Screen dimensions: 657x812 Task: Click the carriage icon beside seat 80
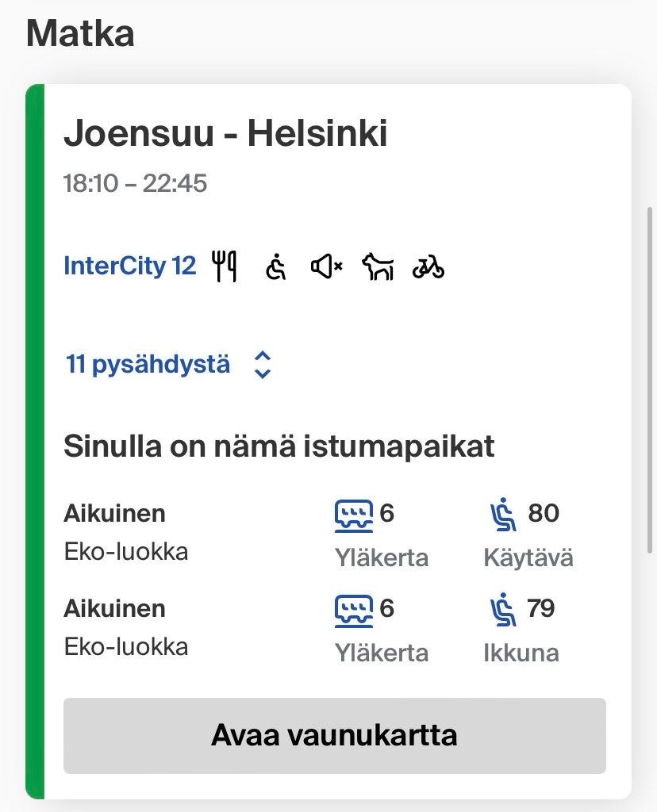pos(353,515)
